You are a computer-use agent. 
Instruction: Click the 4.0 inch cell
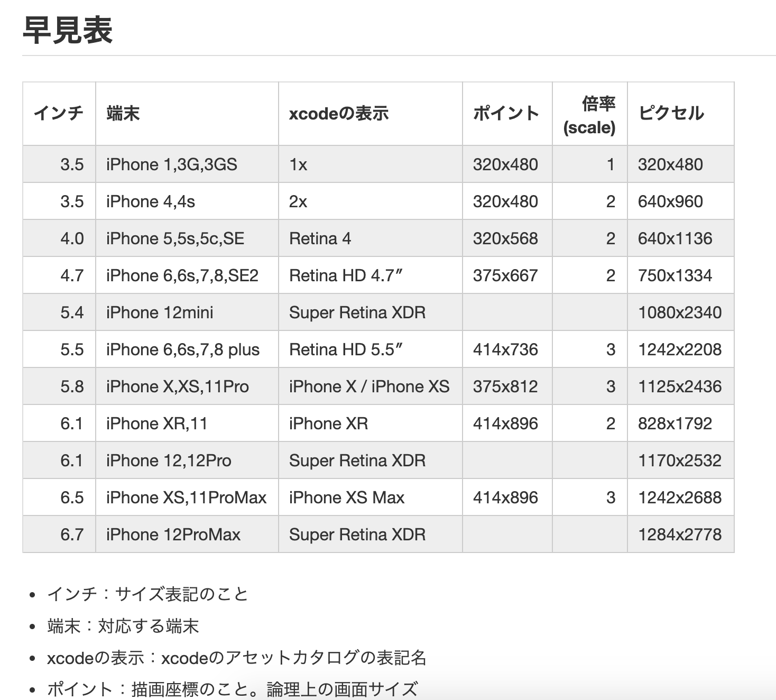pos(59,238)
